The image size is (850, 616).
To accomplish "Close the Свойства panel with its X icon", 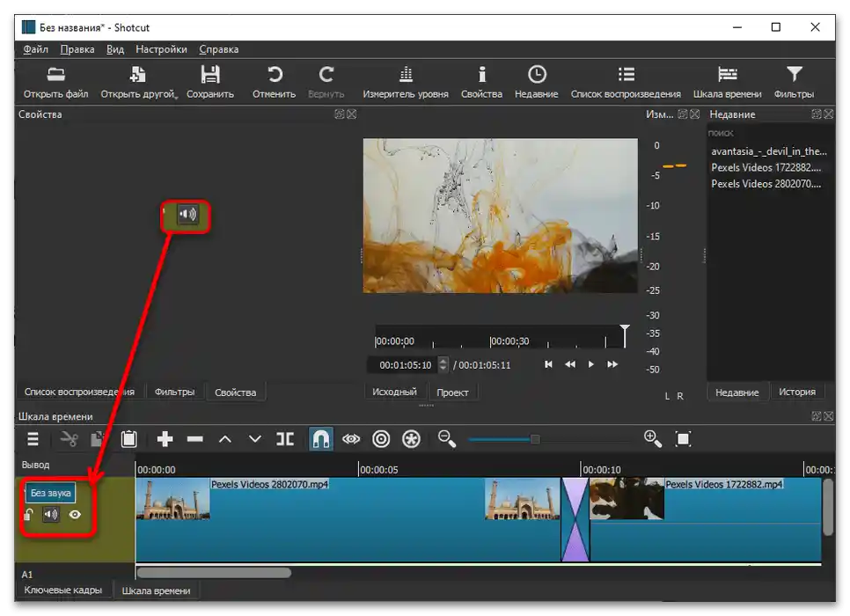I will click(352, 114).
